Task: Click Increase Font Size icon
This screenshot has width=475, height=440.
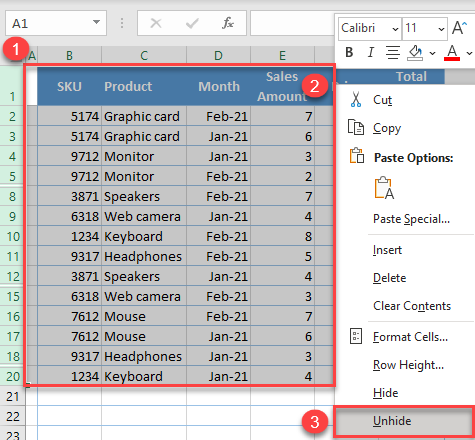Action: tap(459, 28)
